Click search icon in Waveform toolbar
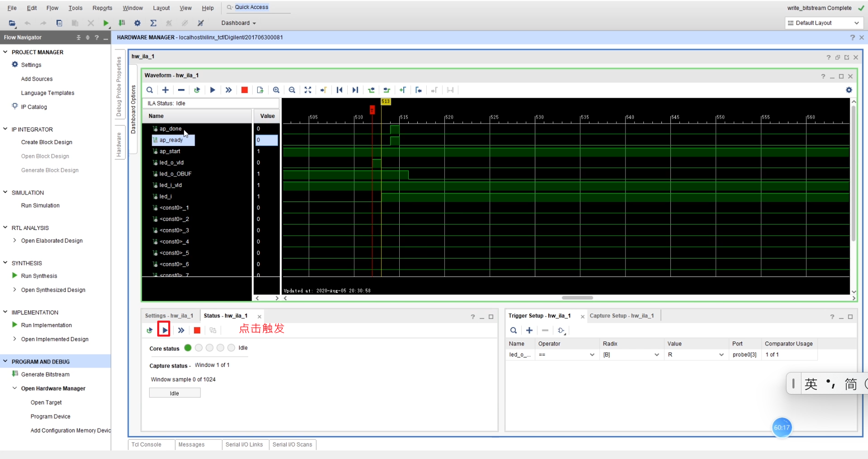This screenshot has width=868, height=459. 150,90
